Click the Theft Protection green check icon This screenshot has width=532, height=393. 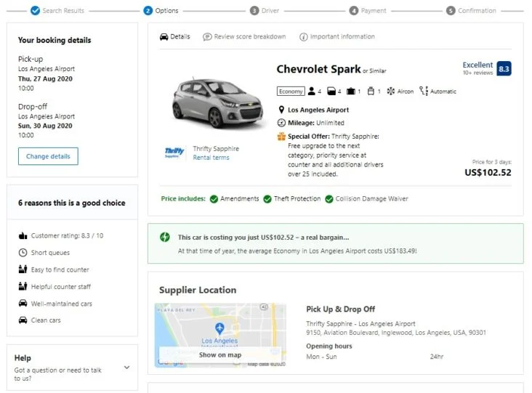click(x=267, y=199)
